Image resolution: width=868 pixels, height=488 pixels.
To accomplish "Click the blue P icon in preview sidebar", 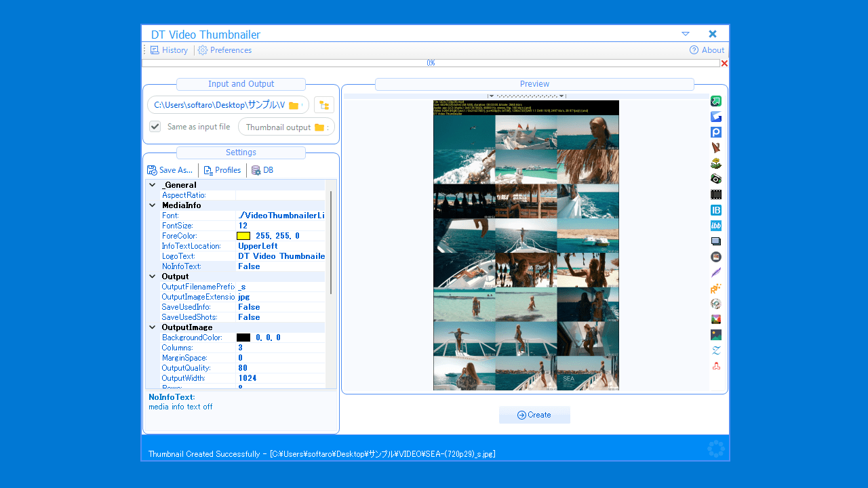I will (x=715, y=132).
